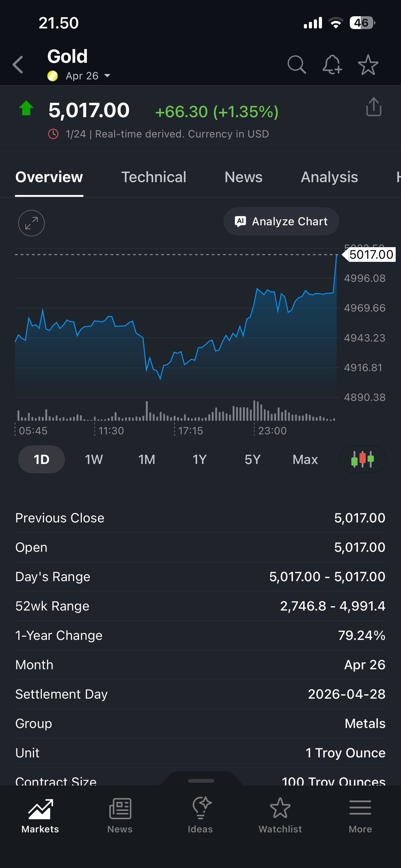
Task: Open the search magnifier icon
Action: 296,64
